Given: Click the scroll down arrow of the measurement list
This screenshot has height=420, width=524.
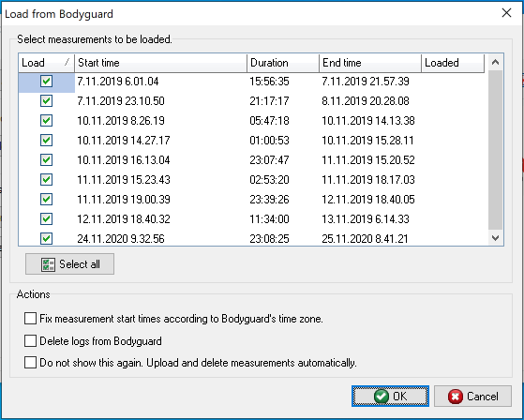Looking at the screenshot, I should tap(495, 237).
